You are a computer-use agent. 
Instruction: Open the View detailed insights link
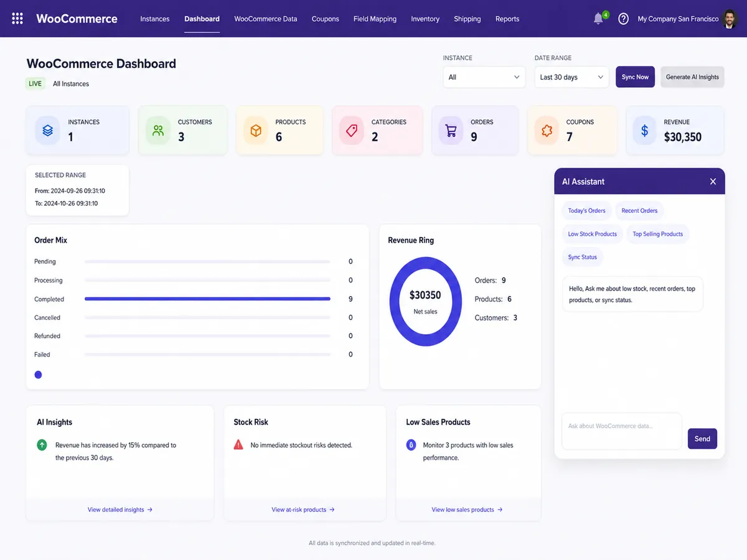click(x=120, y=510)
